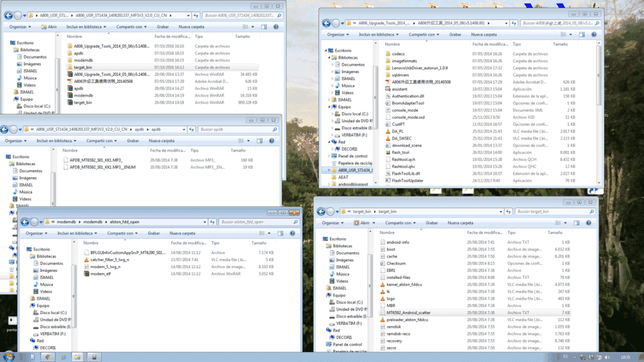Image resolution: width=644 pixels, height=362 pixels.
Task: Select Disco local (C:) in alston_fdd_open sidebar
Action: click(x=53, y=313)
